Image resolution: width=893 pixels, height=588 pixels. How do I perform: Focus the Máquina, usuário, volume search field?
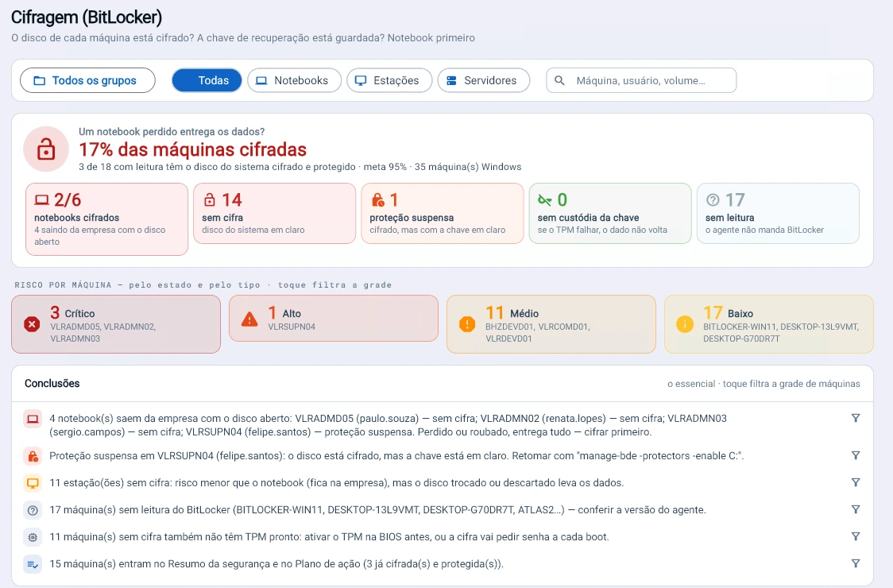[641, 80]
